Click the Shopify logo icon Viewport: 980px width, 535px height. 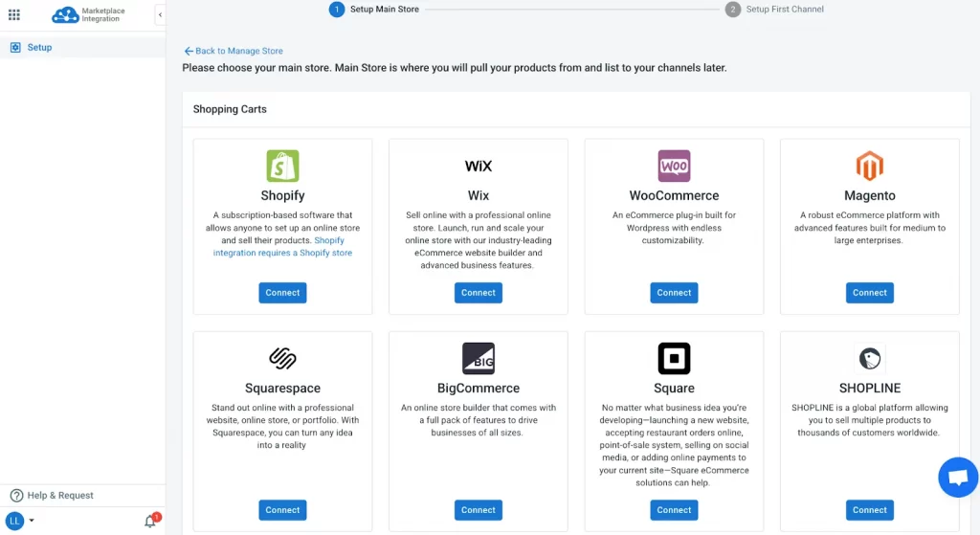[x=282, y=166]
